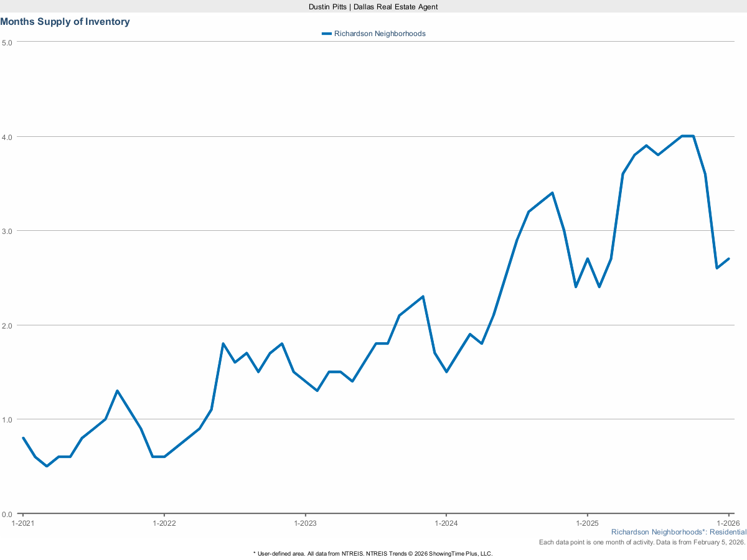
Task: Expand the 1-2021 axis tick label
Action: click(22, 523)
